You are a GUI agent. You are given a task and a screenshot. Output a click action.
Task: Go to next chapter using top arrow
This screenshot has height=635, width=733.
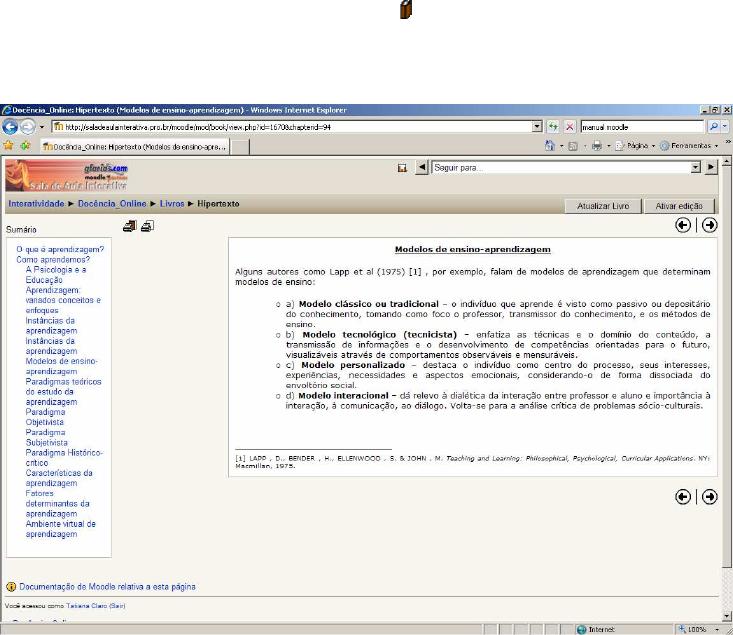coord(710,226)
